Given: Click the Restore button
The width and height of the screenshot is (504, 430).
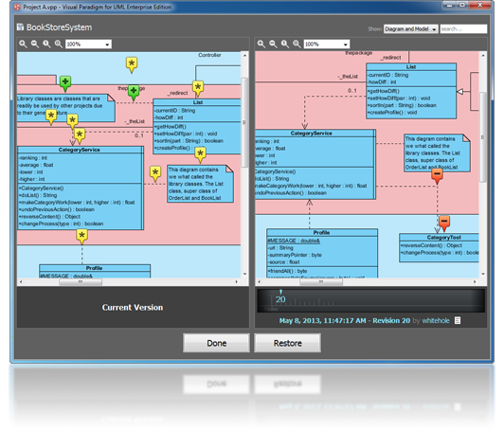Looking at the screenshot, I should pyautogui.click(x=287, y=343).
